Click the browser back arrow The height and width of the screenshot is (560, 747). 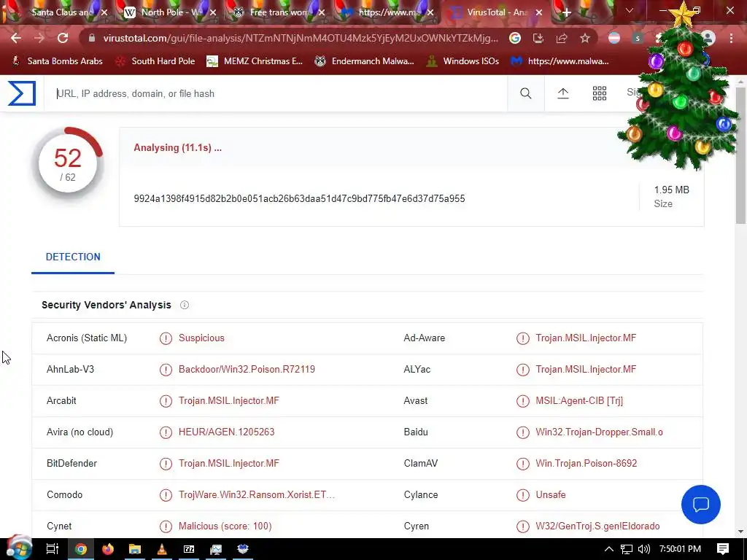(16, 38)
